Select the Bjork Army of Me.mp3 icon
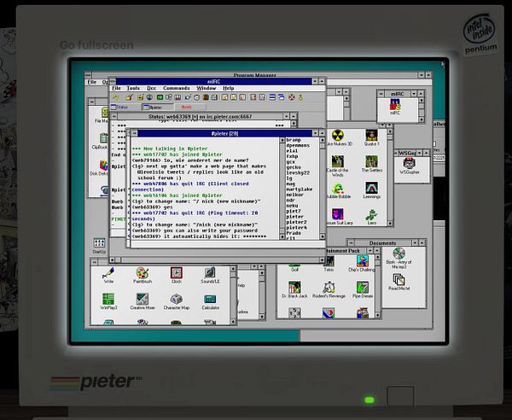 pos(399,258)
